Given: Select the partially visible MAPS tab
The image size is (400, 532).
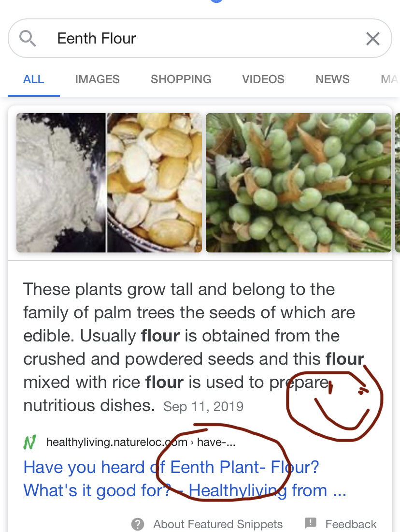Looking at the screenshot, I should pos(390,79).
